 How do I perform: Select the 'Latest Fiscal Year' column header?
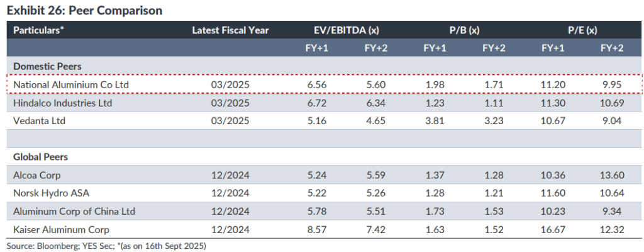coord(230,30)
